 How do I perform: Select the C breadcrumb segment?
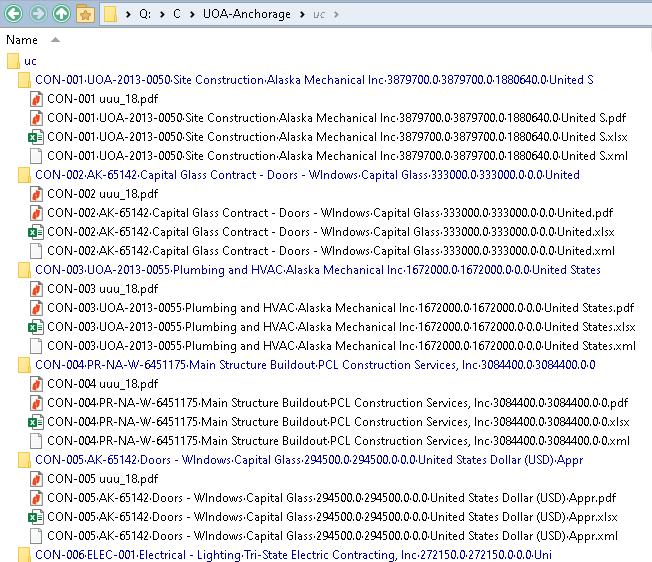pyautogui.click(x=177, y=14)
